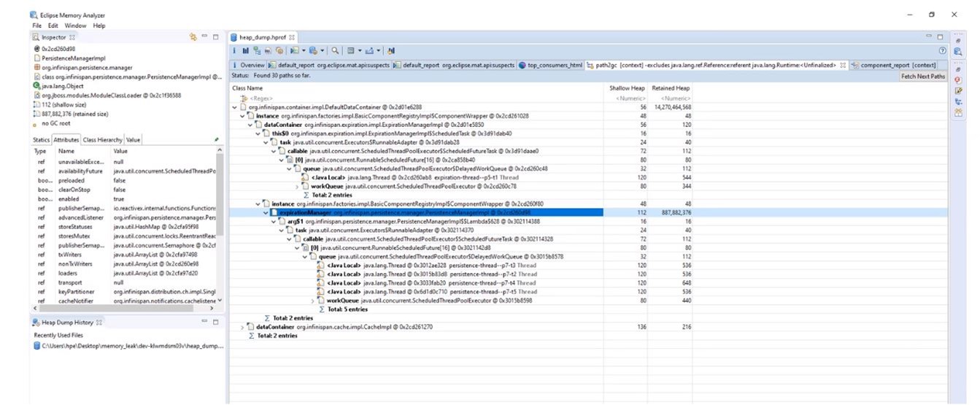This screenshot has width=980, height=405.
Task: Open the dropdown arrow next to Export icon
Action: [378, 50]
